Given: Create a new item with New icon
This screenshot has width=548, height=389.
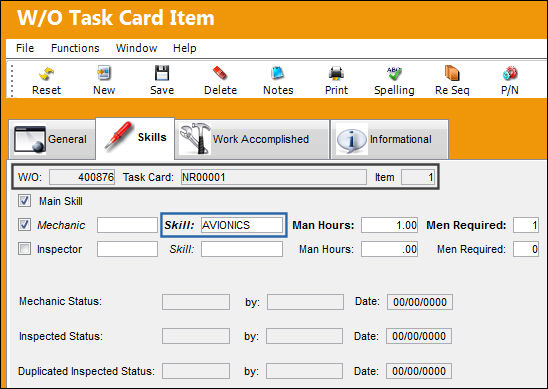Looking at the screenshot, I should point(104,80).
